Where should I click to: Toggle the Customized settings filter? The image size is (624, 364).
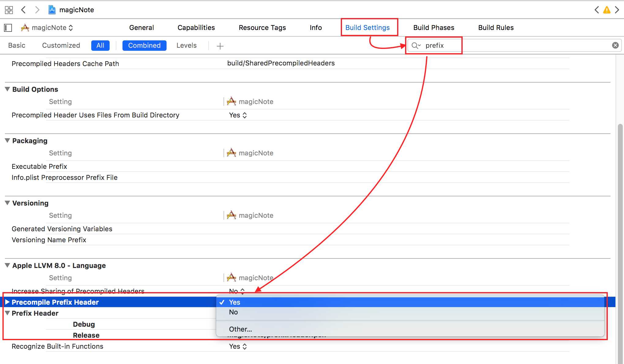point(61,45)
